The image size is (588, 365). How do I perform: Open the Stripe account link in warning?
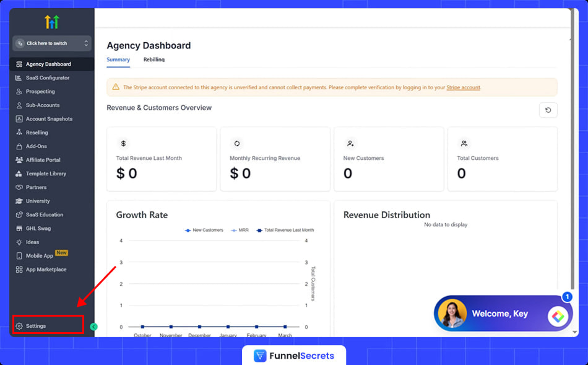point(463,87)
